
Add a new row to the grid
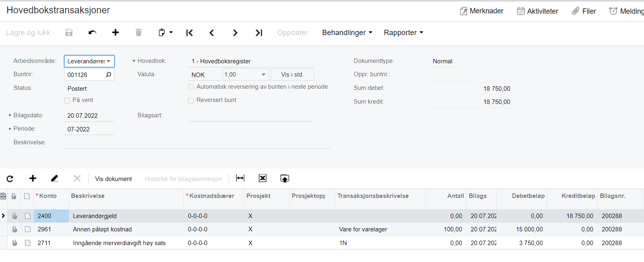(x=33, y=178)
